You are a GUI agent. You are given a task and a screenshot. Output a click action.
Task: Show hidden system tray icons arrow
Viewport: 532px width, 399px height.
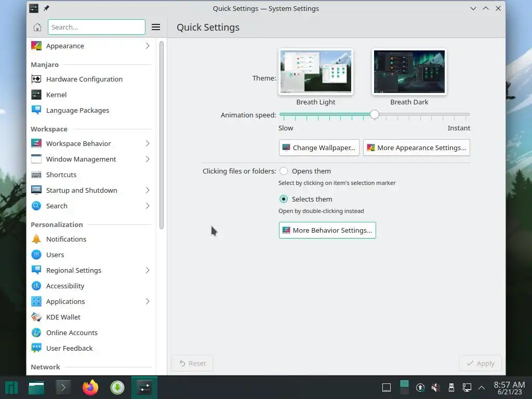[x=482, y=388]
